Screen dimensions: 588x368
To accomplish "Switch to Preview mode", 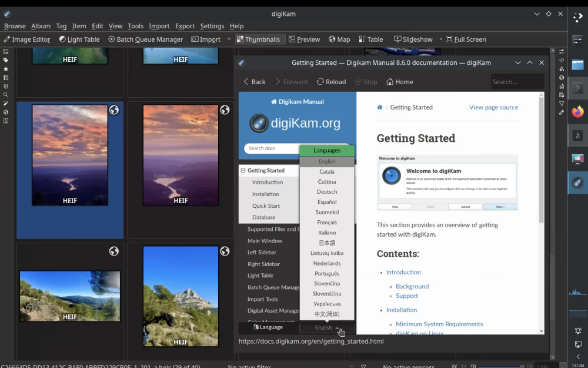I will (x=304, y=39).
